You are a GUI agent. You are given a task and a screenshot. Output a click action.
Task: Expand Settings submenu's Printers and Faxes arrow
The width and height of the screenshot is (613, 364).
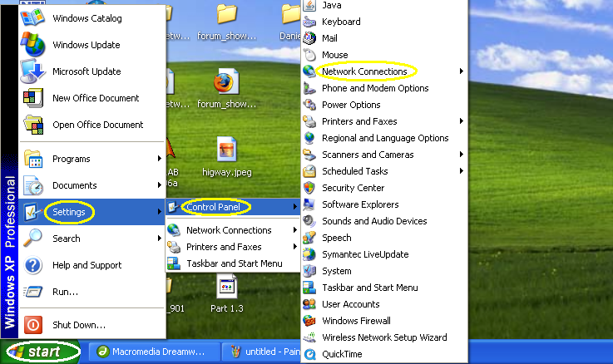(x=295, y=247)
